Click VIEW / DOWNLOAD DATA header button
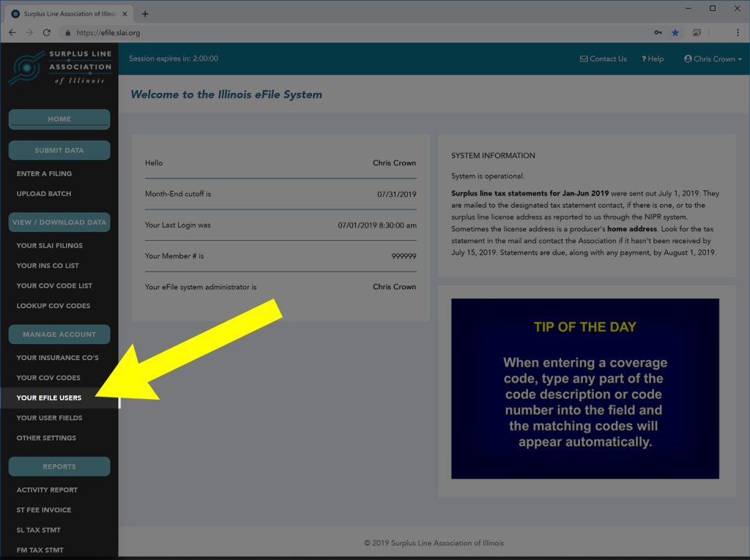Viewport: 750px width, 560px height. 59,223
